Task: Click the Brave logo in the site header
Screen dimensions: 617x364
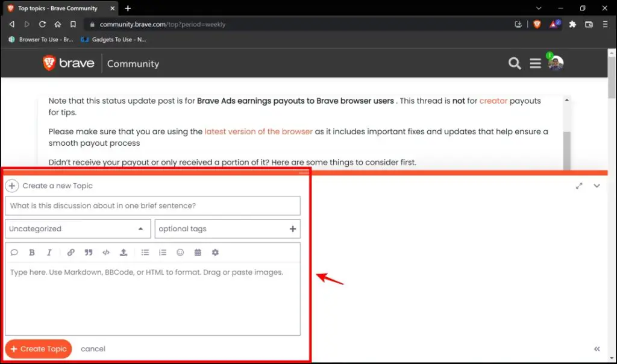Action: 69,63
